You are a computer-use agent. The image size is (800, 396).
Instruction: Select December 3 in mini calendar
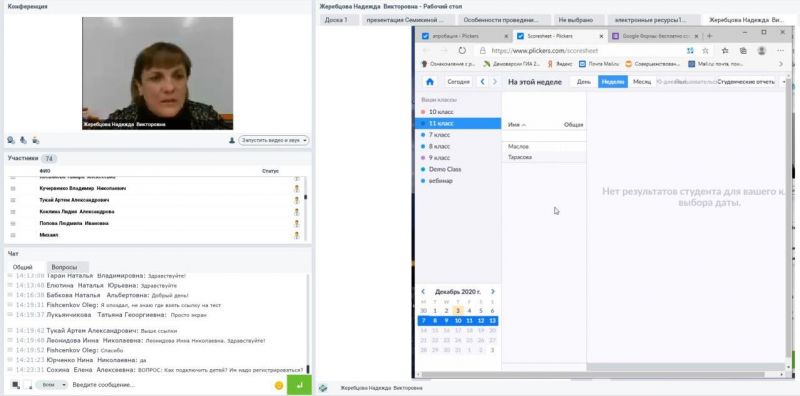pyautogui.click(x=458, y=311)
